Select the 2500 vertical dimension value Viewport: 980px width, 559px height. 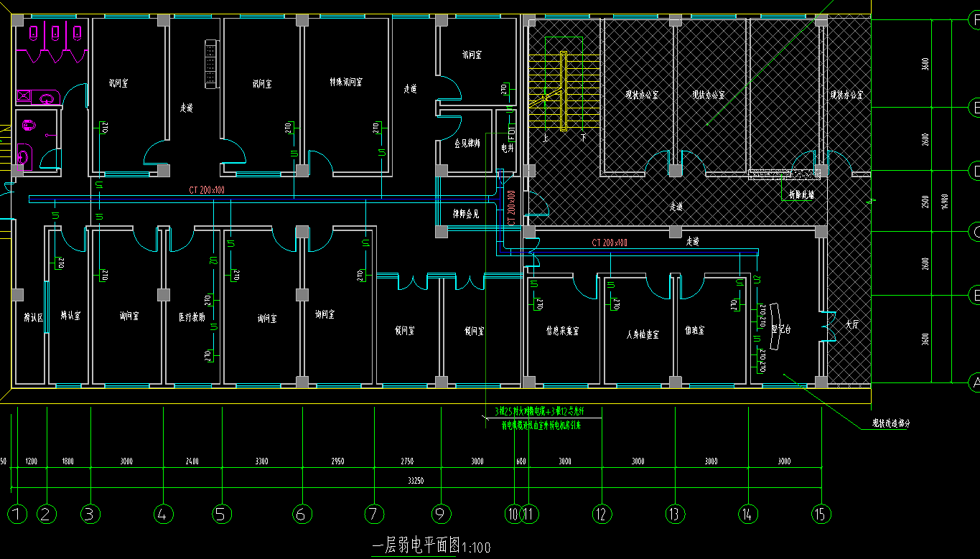925,200
